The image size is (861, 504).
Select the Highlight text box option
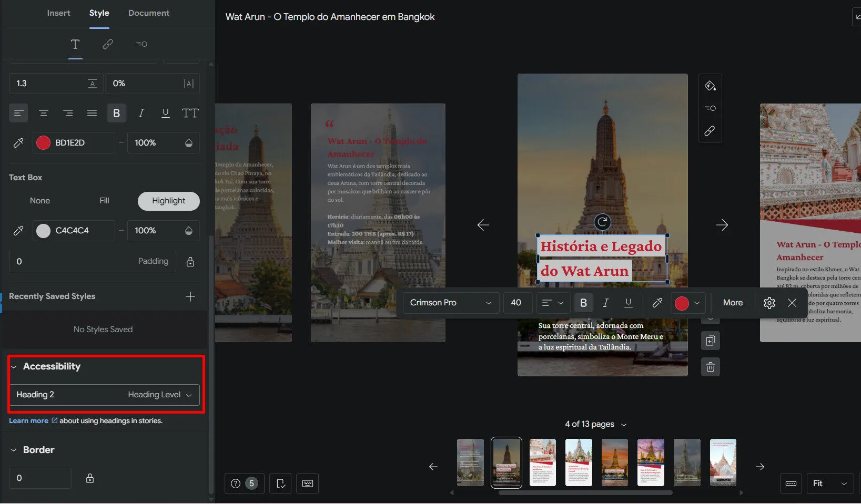pyautogui.click(x=168, y=201)
